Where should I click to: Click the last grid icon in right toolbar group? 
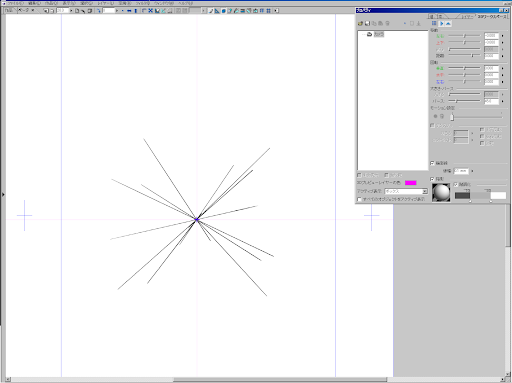coord(268,11)
